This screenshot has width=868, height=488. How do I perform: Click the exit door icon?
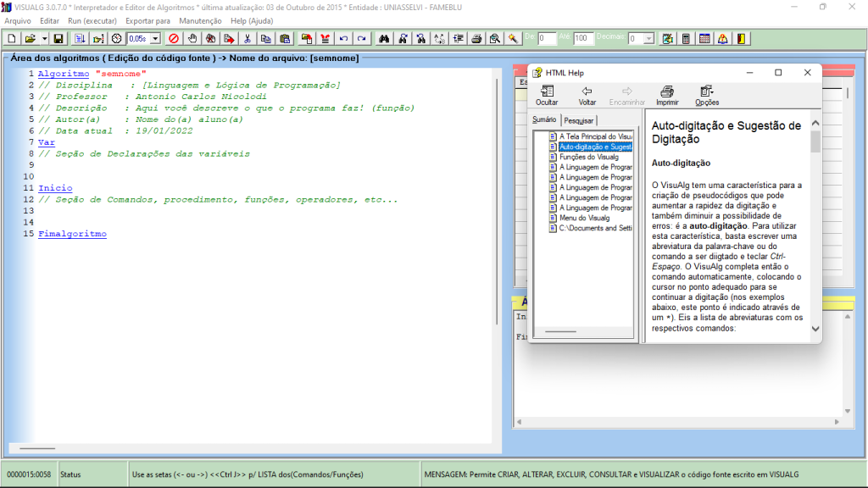pos(741,38)
